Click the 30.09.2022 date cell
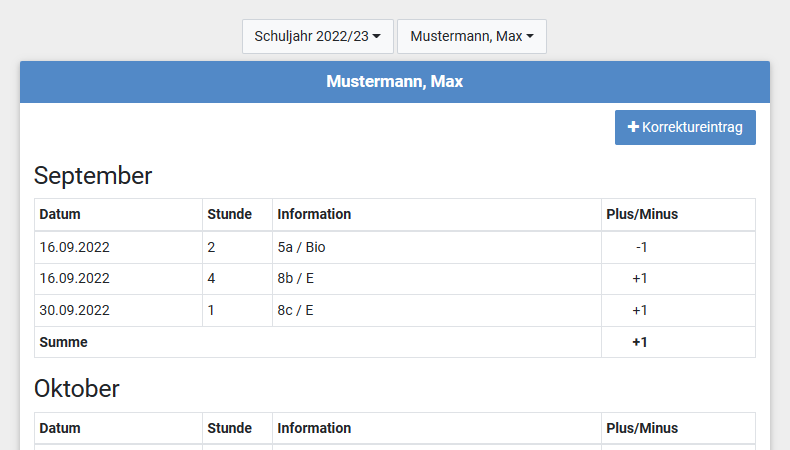This screenshot has height=450, width=790. (x=75, y=311)
